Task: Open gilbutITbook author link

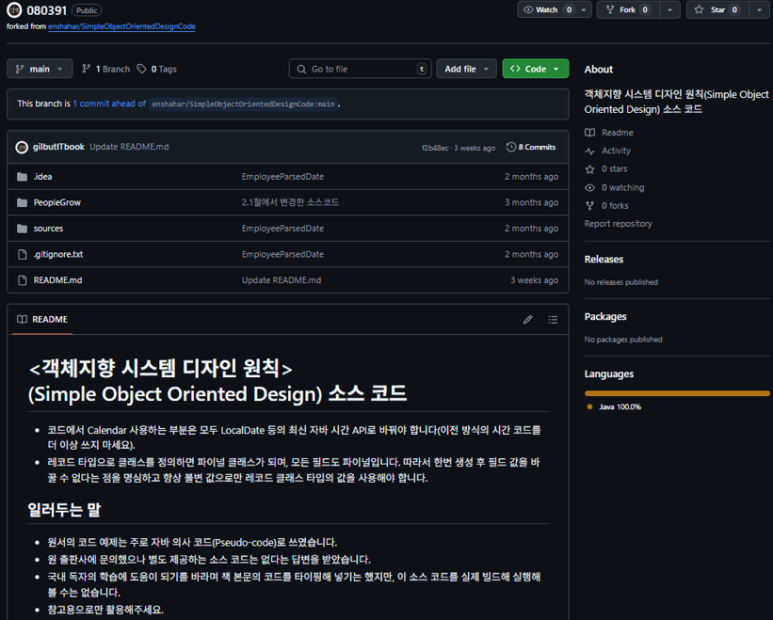Action: (x=59, y=147)
